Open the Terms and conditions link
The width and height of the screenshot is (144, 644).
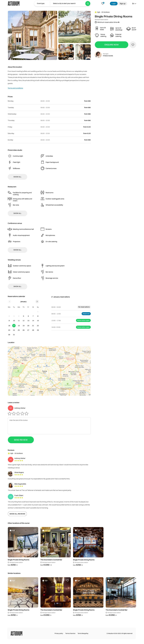point(15,88)
